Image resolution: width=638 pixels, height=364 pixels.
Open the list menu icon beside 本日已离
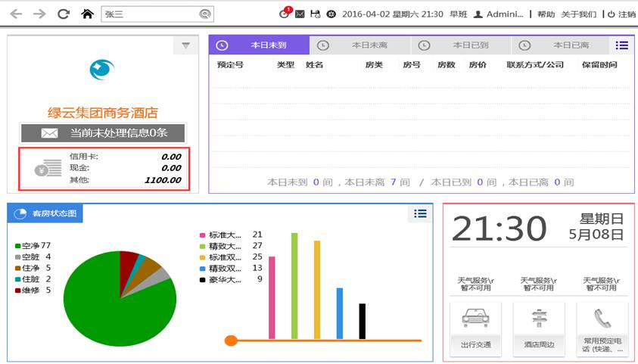pos(621,45)
